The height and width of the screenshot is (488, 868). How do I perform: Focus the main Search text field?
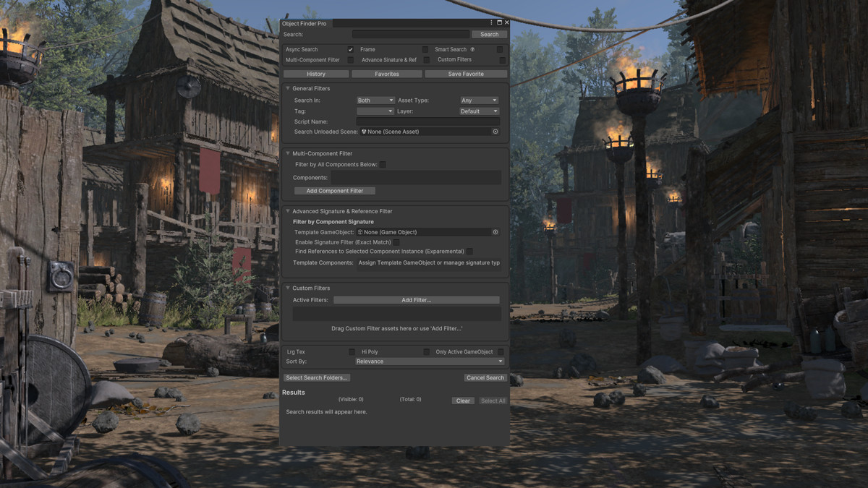click(411, 35)
